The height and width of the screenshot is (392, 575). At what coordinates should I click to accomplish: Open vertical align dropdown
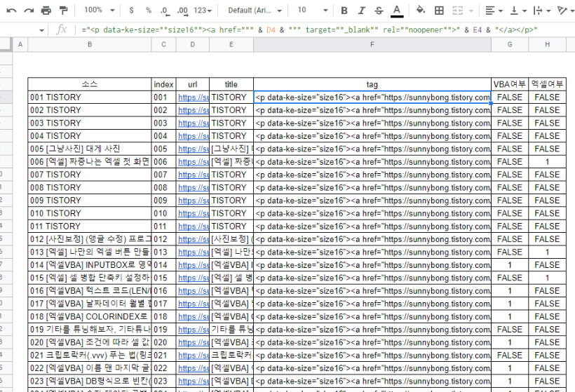tap(518, 11)
